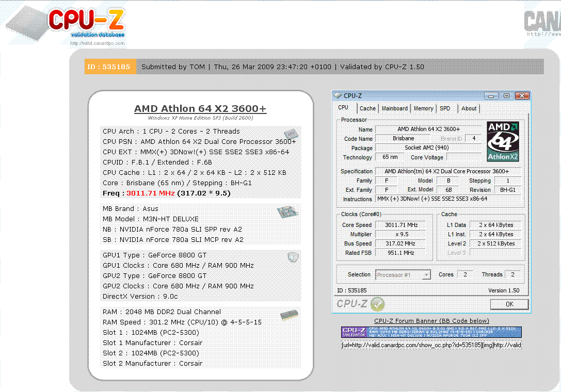
Task: Click the Threads count value field
Action: [512, 275]
